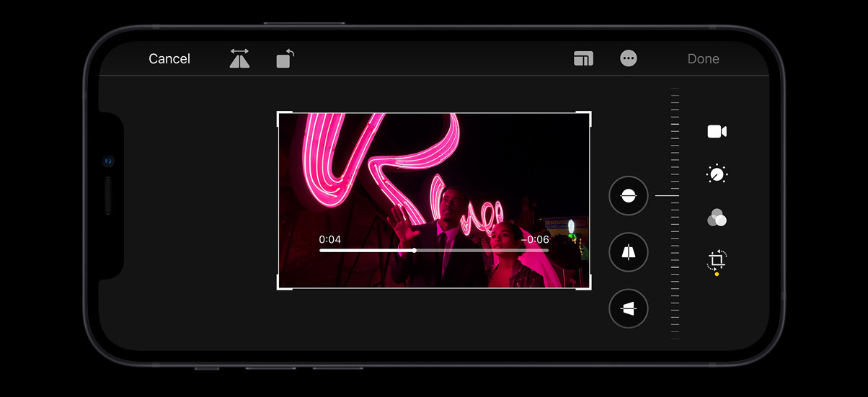Select the horizontal perspective tool
Screen dimensions: 868x397
click(628, 308)
